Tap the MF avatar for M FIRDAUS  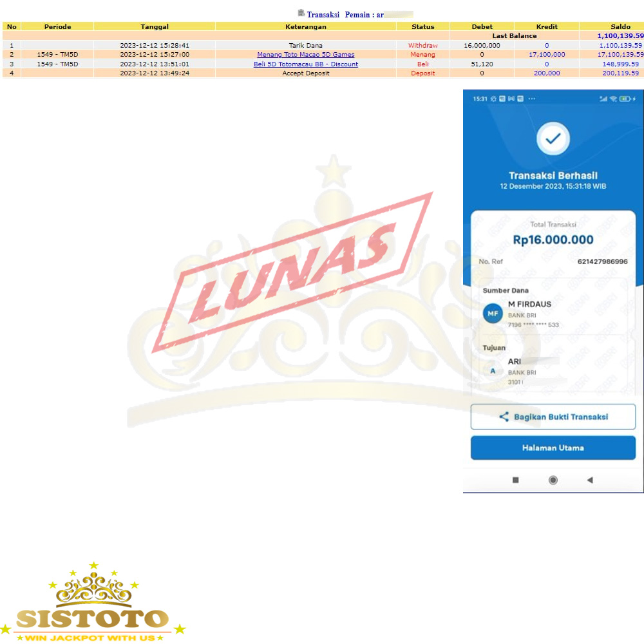point(493,314)
